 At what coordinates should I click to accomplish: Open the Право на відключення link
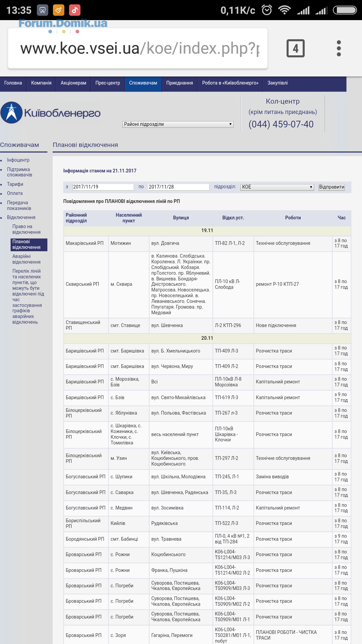[x=26, y=229]
